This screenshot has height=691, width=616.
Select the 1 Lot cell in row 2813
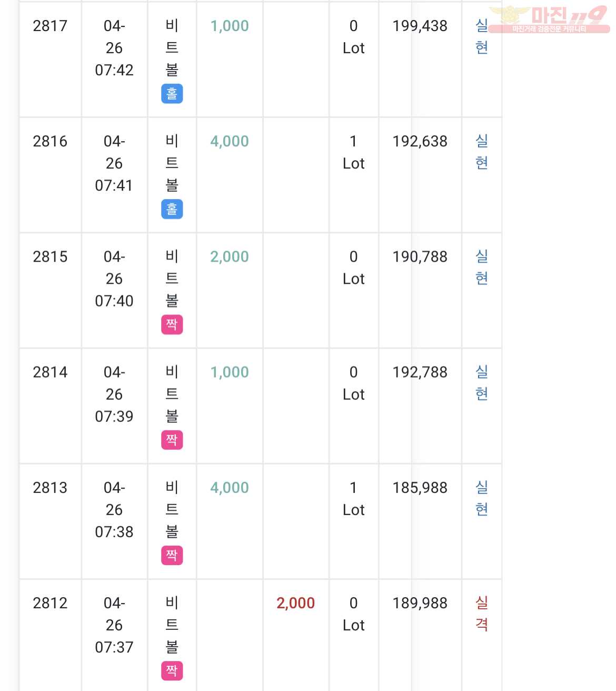(353, 499)
